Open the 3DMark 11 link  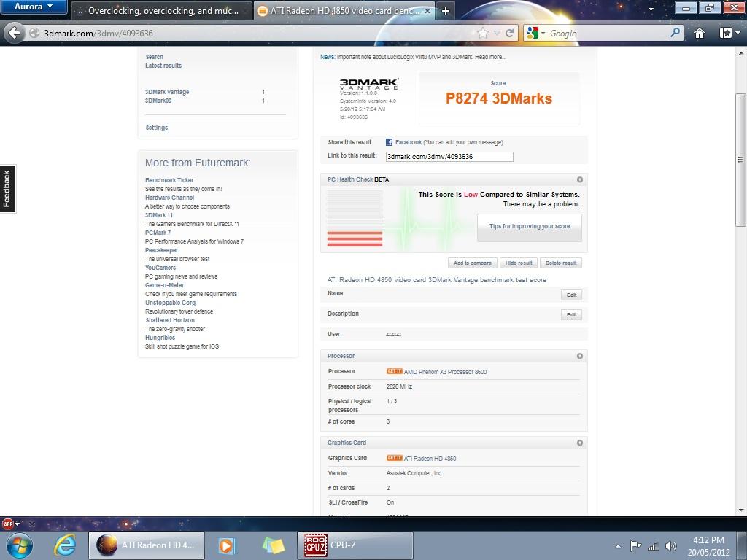coord(159,215)
